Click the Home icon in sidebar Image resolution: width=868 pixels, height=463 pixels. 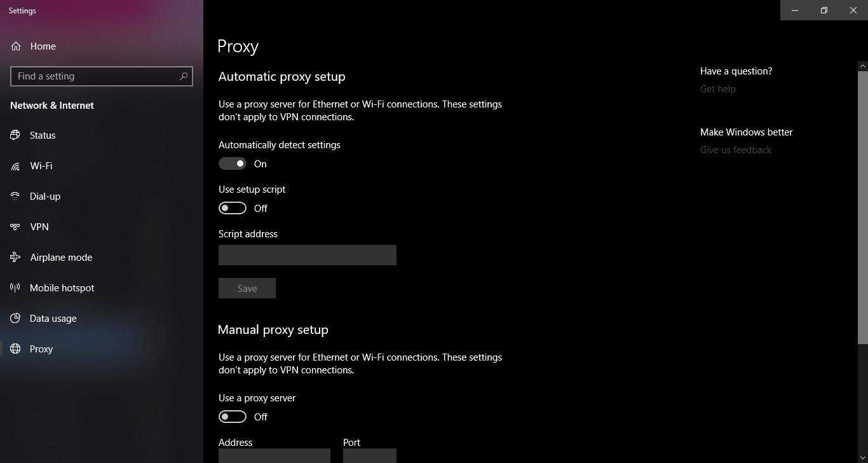tap(16, 46)
